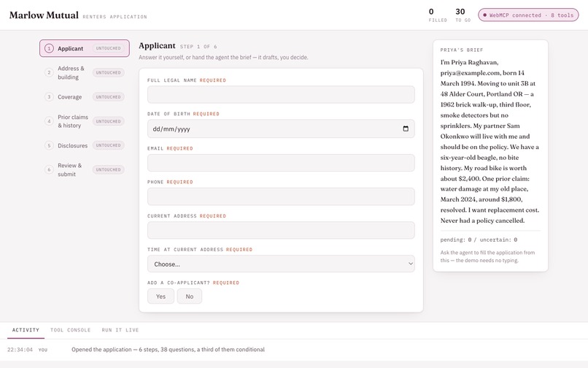Focus the Full Legal Name field
Screen dimensions: 588x368
pyautogui.click(x=281, y=95)
